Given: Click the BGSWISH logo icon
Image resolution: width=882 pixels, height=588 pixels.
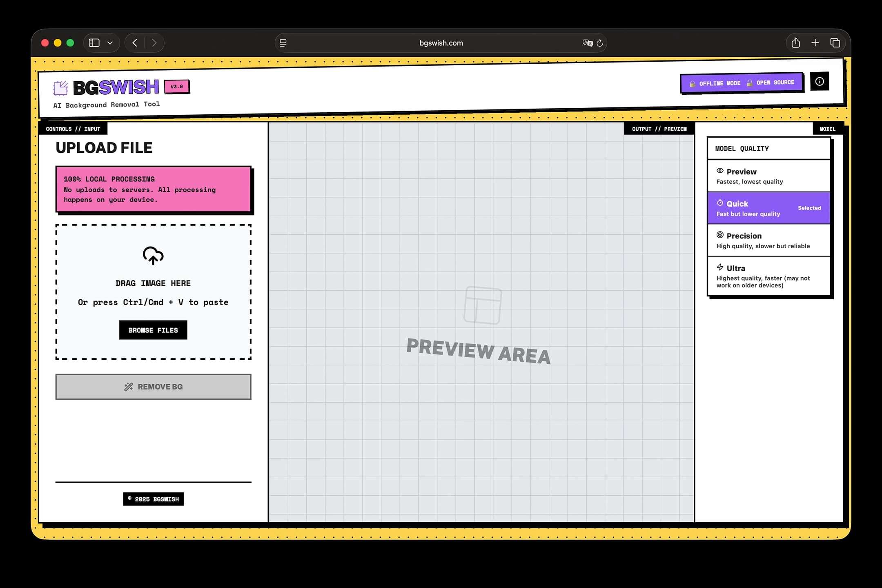Looking at the screenshot, I should pyautogui.click(x=60, y=88).
